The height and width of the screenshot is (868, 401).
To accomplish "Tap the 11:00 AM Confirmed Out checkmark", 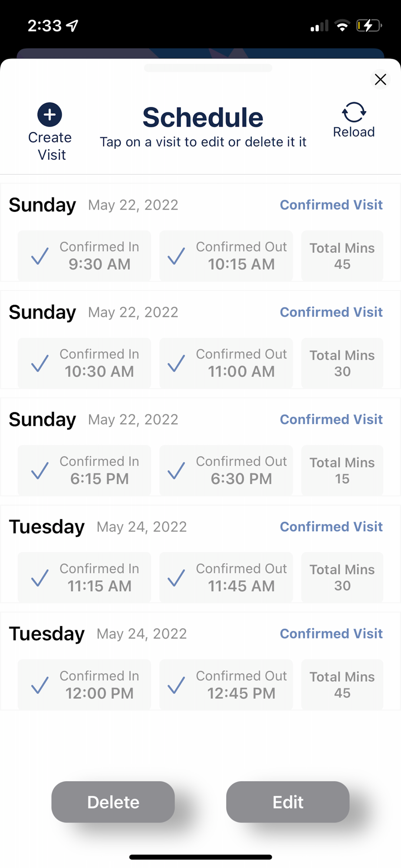I will tap(177, 363).
